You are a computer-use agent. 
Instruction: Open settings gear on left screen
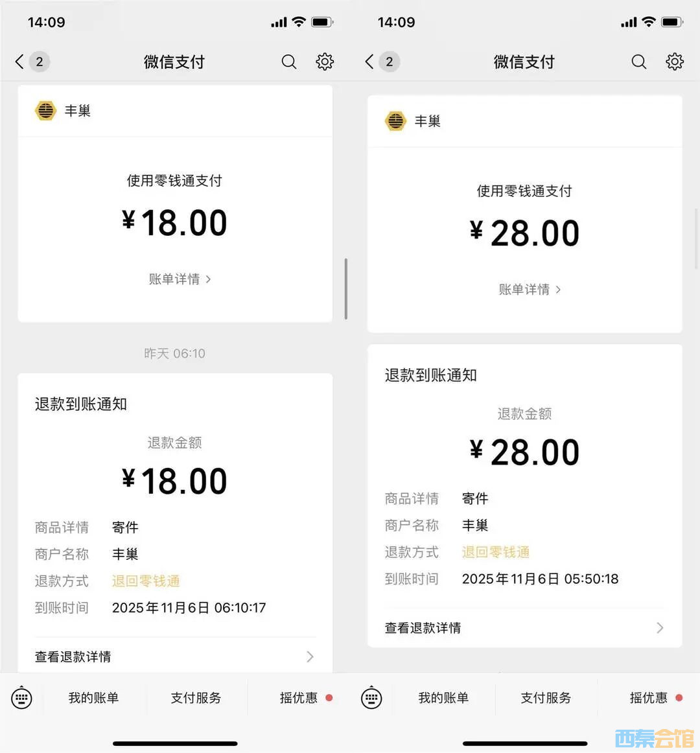click(x=325, y=62)
